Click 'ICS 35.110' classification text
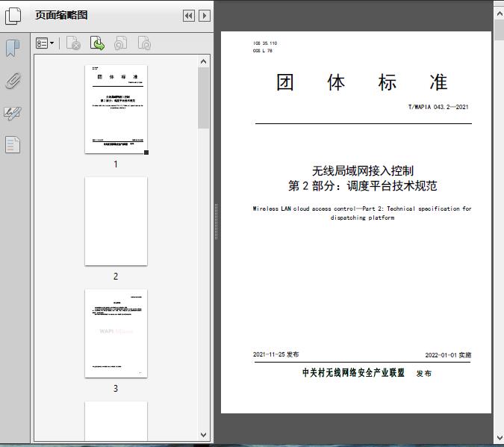The width and height of the screenshot is (504, 447). [265, 43]
